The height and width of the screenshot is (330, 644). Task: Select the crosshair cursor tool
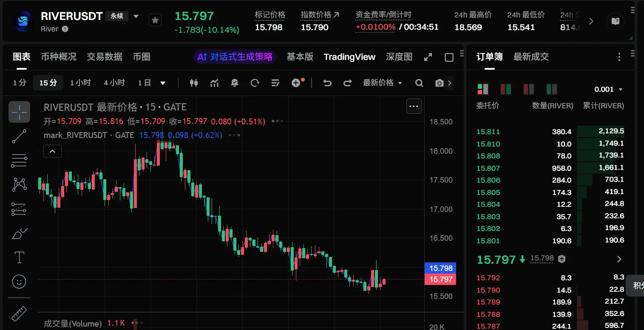19,112
